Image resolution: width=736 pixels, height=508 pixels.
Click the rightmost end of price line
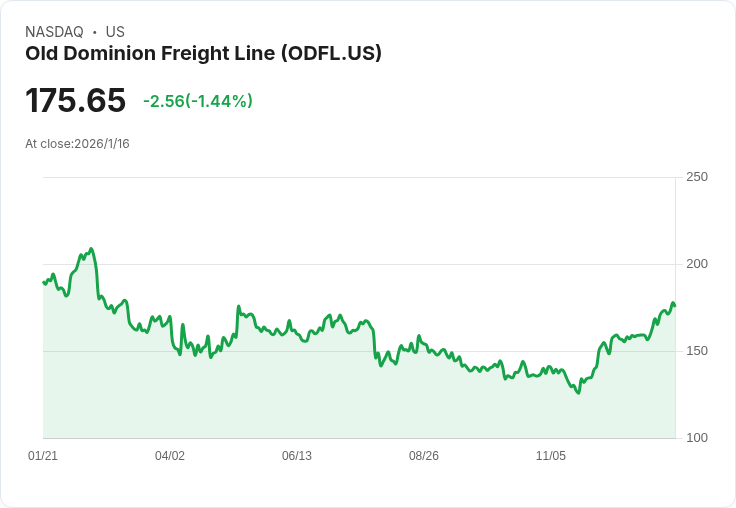pos(675,305)
